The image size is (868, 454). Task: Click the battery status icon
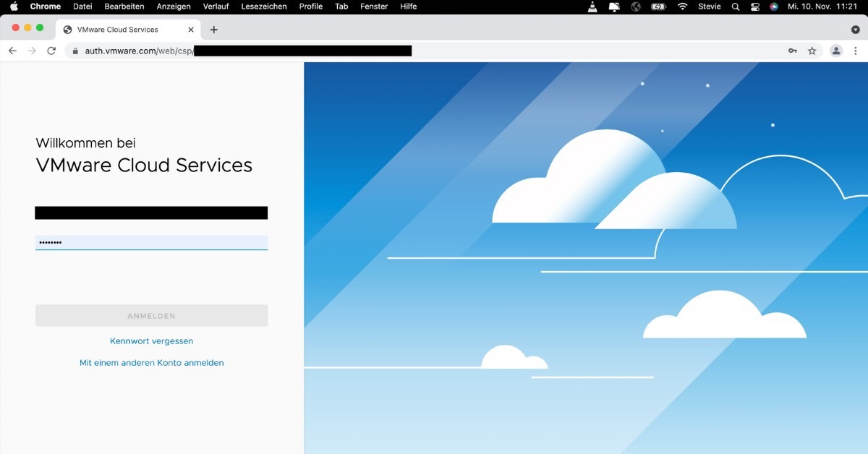(658, 7)
